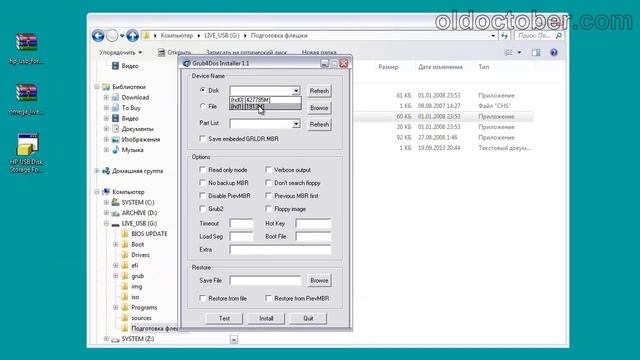Select LIVE_USB (G:) drive in tree
This screenshot has width=640, height=360.
pos(139,224)
